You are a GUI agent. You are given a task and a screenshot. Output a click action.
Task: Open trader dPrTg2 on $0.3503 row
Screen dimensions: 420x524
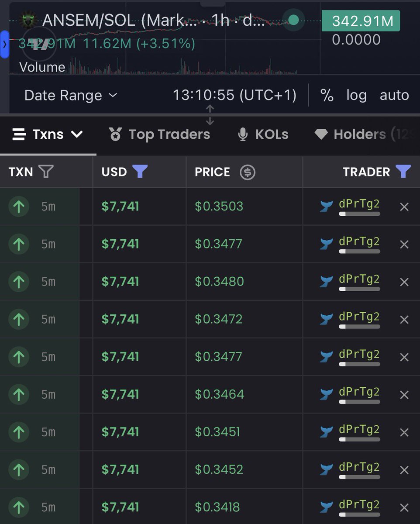(x=359, y=204)
